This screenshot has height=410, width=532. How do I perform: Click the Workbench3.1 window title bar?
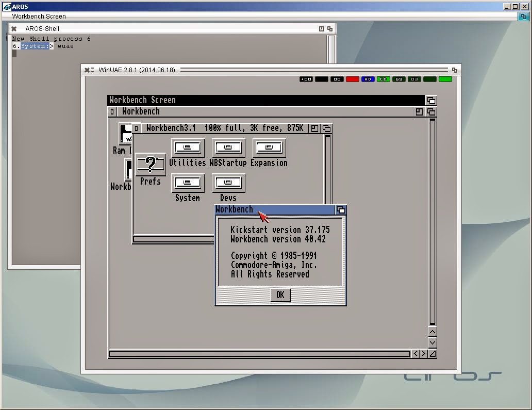225,128
